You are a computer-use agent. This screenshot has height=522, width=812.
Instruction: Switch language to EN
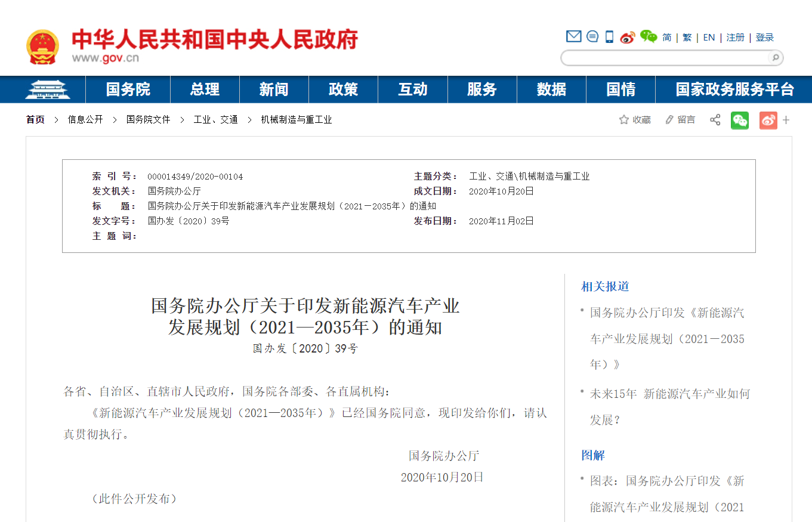[708, 37]
